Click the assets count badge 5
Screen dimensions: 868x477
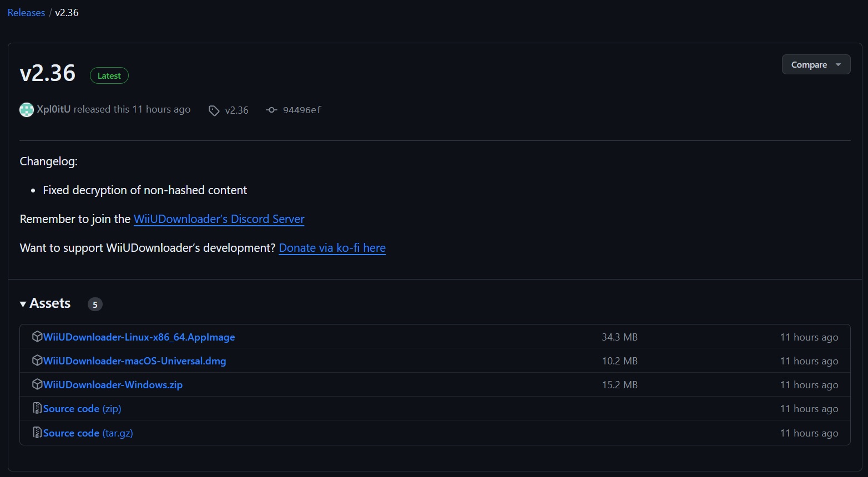click(95, 304)
